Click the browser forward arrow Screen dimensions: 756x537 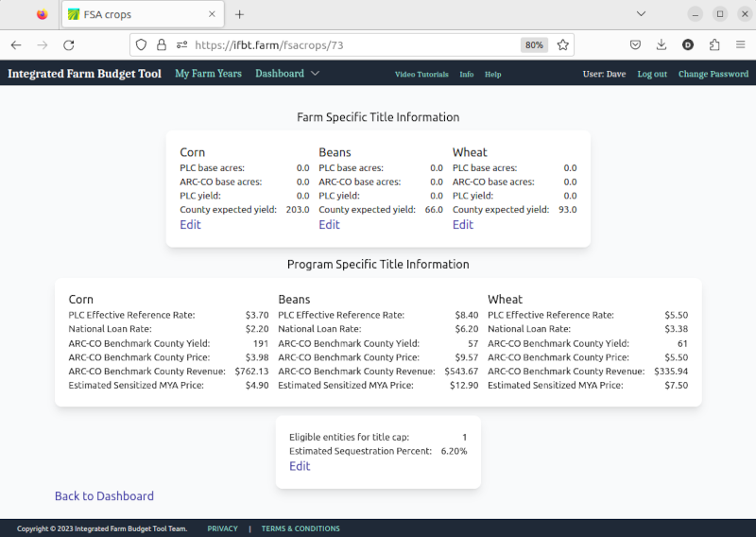click(43, 44)
